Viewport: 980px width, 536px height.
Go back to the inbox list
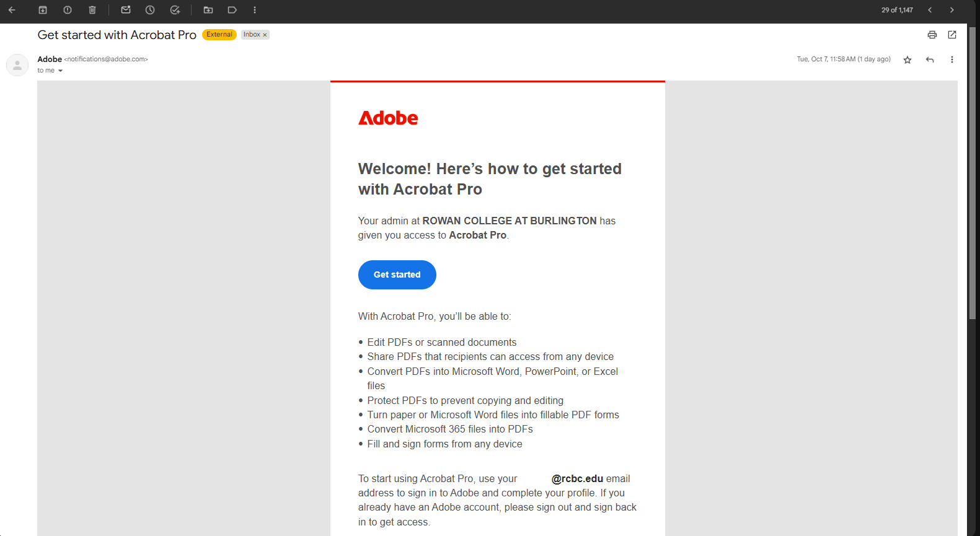point(12,10)
